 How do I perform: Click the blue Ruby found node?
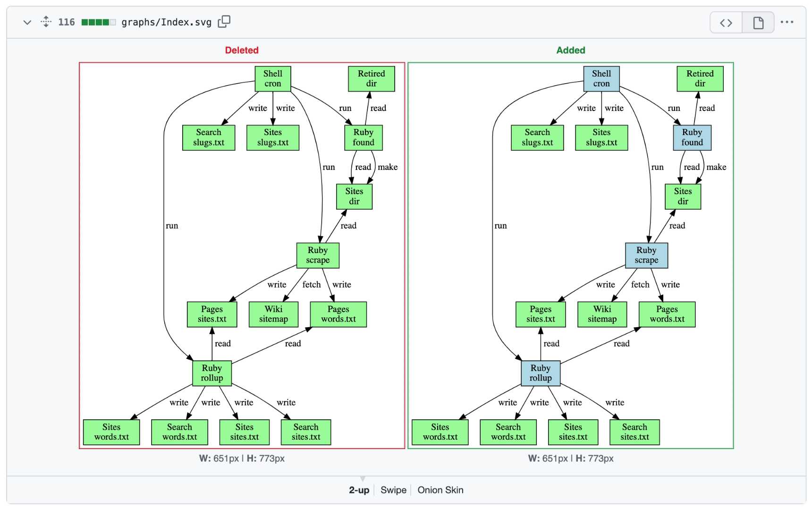(692, 137)
